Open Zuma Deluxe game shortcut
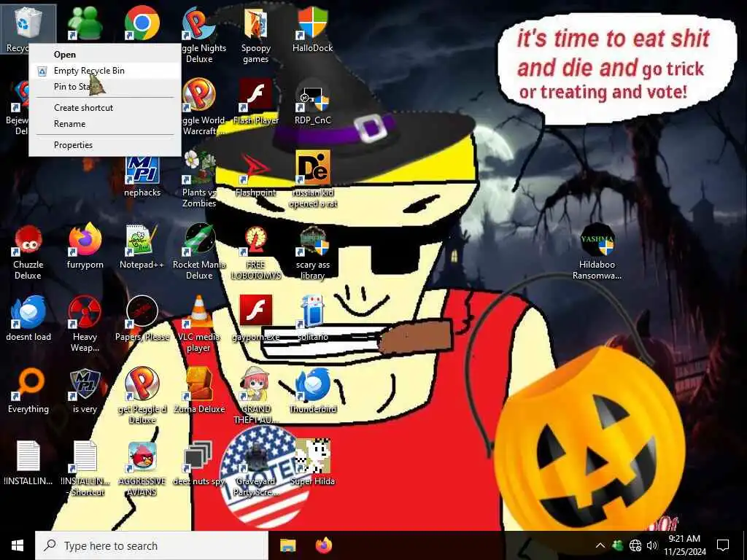 click(199, 391)
